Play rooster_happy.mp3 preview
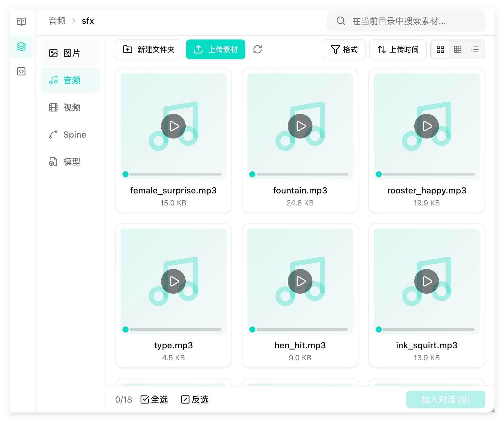Screen dimensions: 504x422 427,126
